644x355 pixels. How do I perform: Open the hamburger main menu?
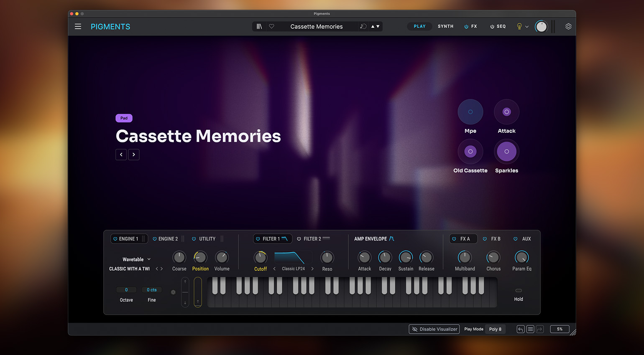[78, 26]
